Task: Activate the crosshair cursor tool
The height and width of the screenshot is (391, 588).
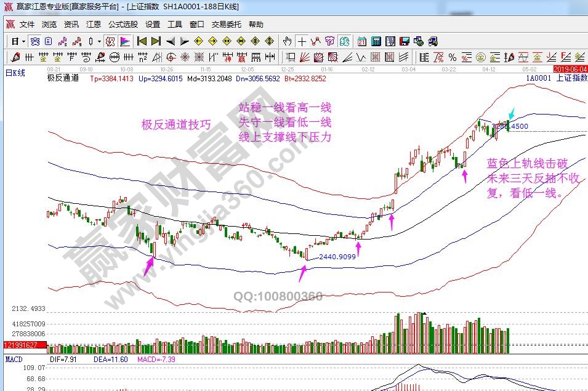Action: pos(302,42)
